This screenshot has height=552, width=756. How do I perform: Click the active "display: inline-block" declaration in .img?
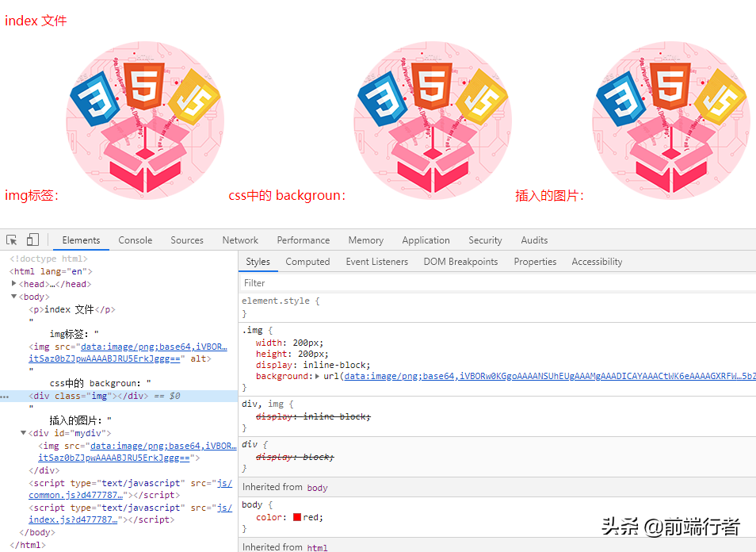click(313, 366)
